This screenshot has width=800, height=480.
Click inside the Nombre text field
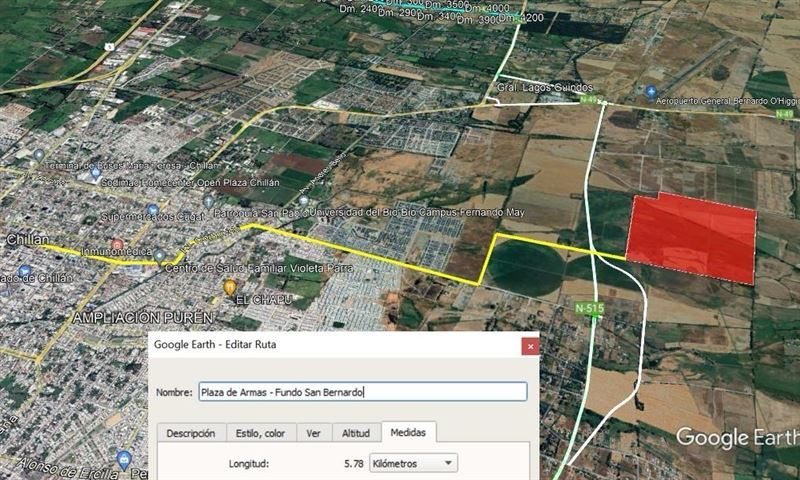coord(363,392)
